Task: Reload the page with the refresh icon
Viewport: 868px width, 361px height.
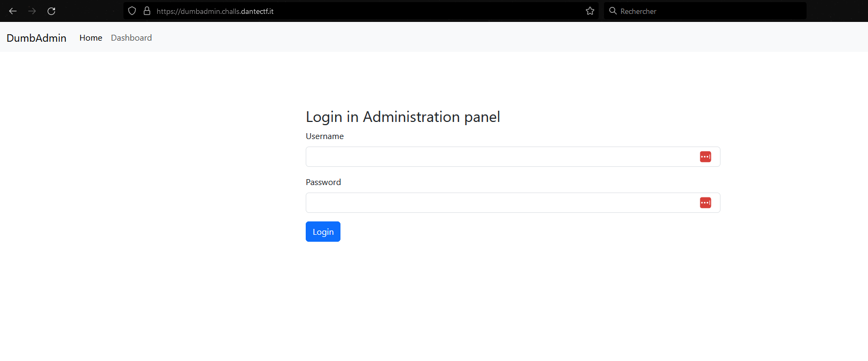Action: pos(51,11)
